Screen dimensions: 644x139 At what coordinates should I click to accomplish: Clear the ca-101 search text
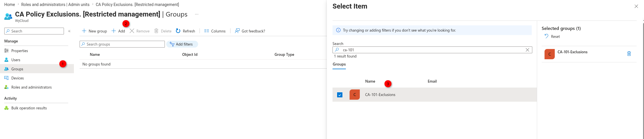tap(527, 50)
